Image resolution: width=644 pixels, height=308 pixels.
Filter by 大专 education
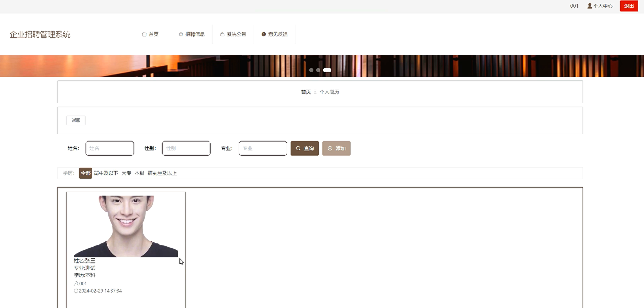126,173
